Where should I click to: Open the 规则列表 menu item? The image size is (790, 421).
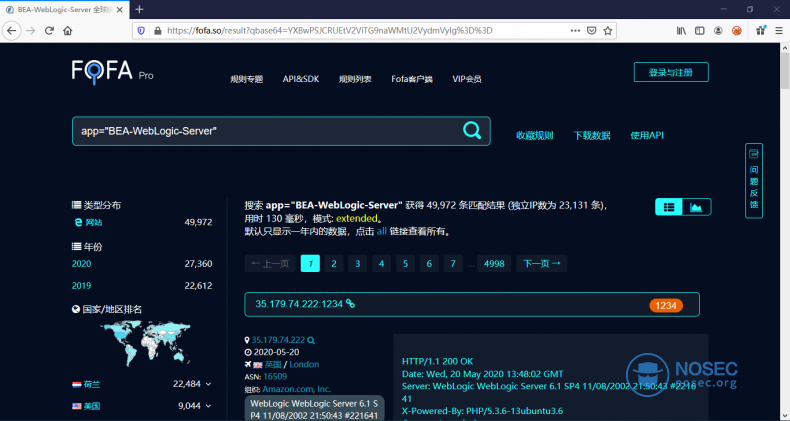pyautogui.click(x=355, y=79)
